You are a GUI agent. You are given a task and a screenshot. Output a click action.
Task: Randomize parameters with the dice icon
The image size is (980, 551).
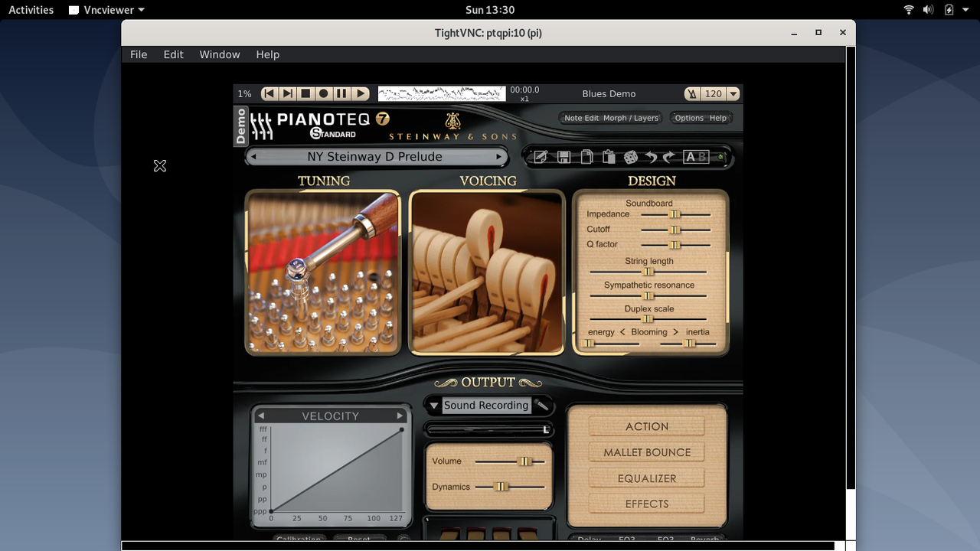[631, 157]
